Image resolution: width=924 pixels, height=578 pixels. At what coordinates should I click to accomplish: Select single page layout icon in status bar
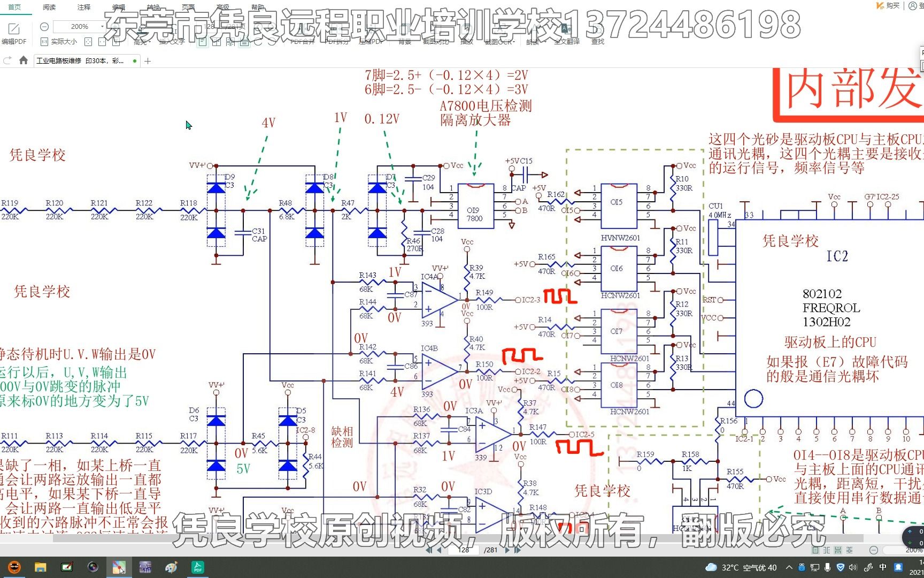[x=815, y=550]
